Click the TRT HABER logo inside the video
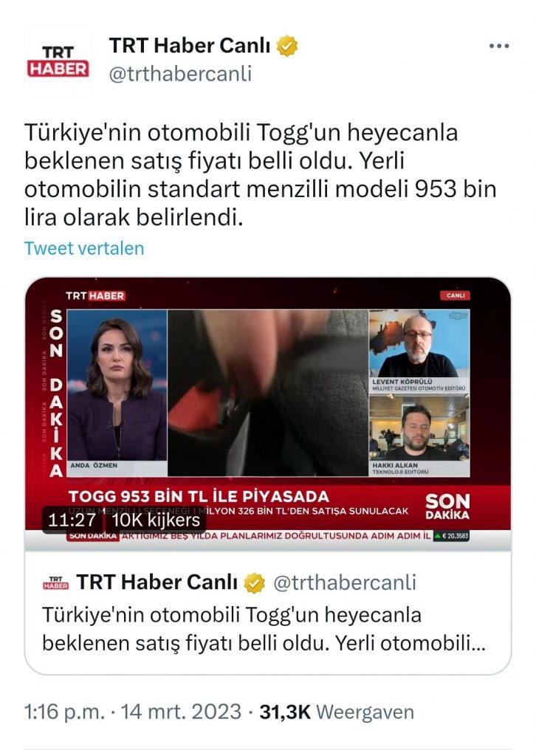 [x=95, y=295]
